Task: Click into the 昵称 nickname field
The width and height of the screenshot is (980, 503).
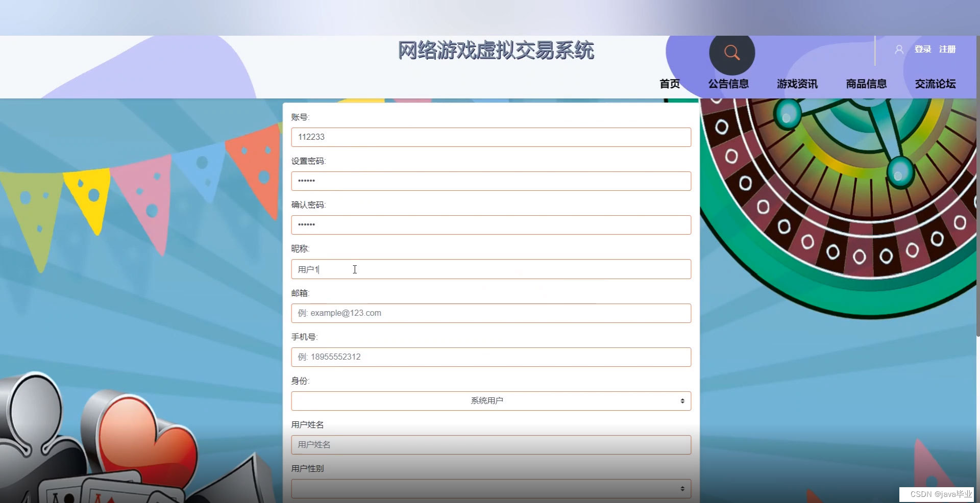Action: [491, 269]
